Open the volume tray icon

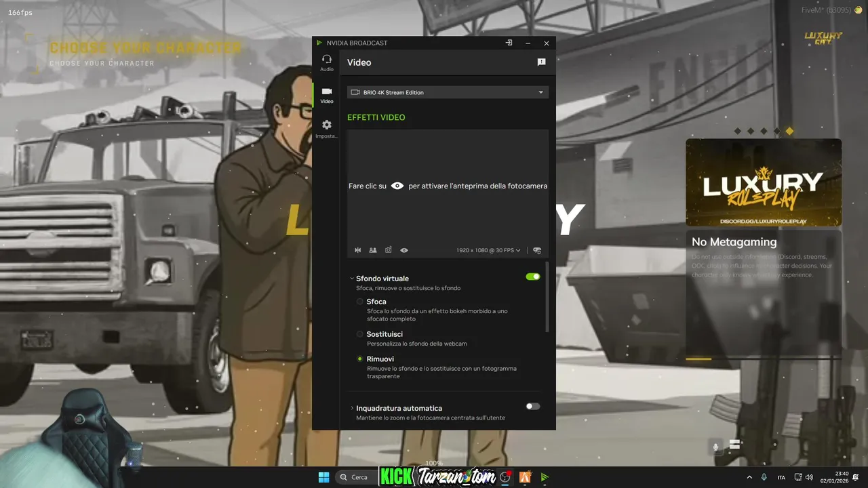pyautogui.click(x=810, y=477)
